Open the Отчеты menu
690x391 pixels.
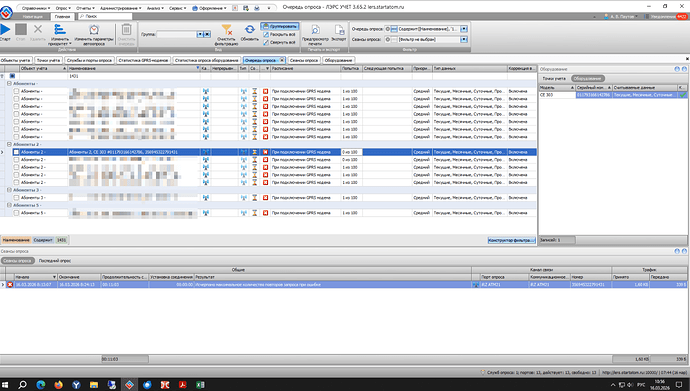85,8
